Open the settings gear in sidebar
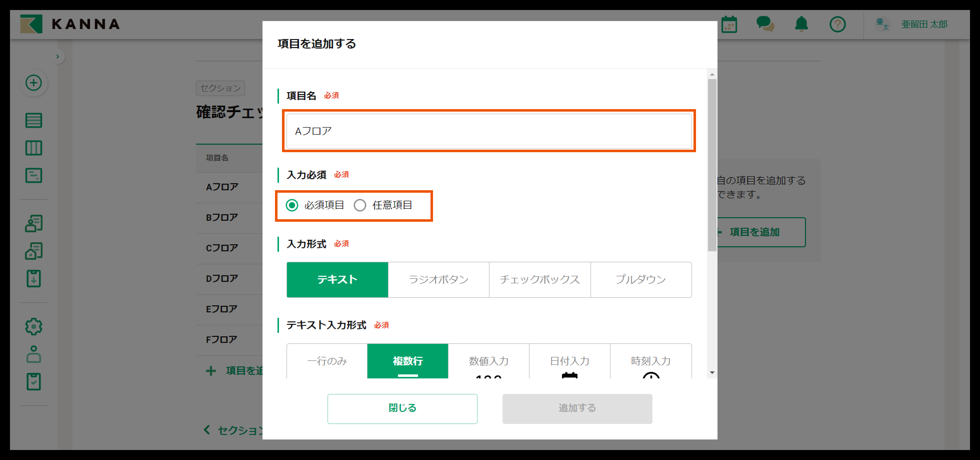Viewport: 980px width, 460px height. 33,326
